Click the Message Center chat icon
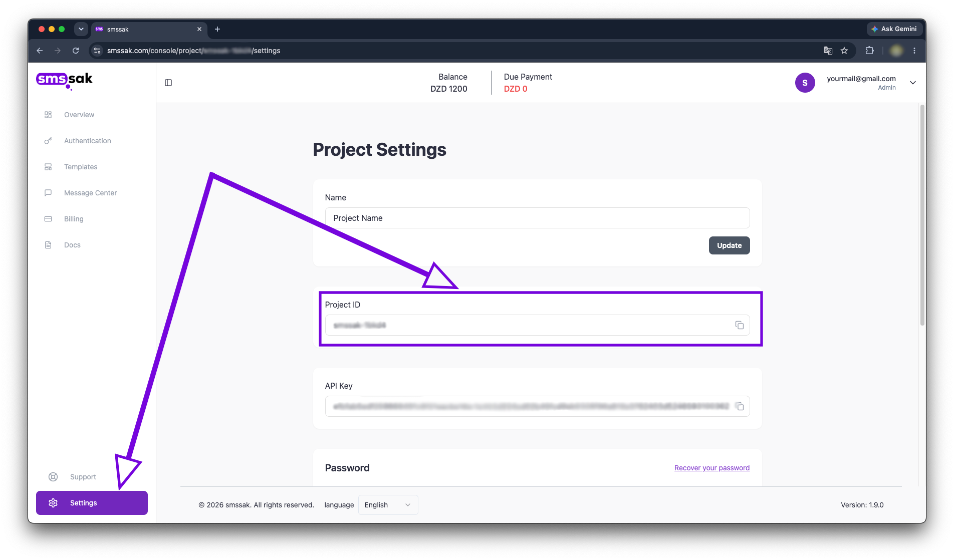This screenshot has width=954, height=560. tap(48, 193)
